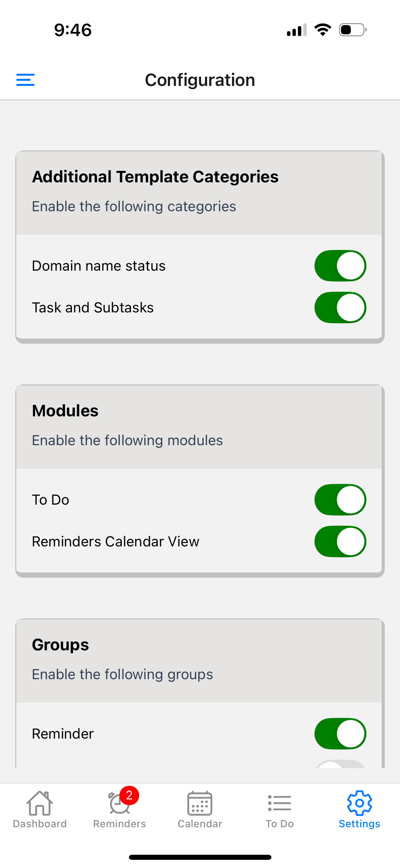Enable the partially visible group toggle

coord(340,764)
